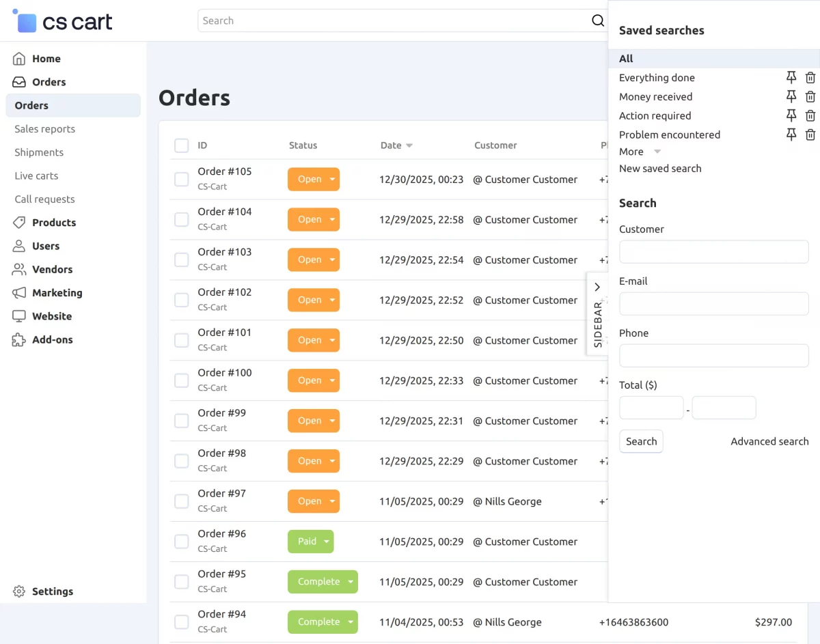Click the Search button in the filter panel
This screenshot has height=644, width=820.
click(641, 442)
